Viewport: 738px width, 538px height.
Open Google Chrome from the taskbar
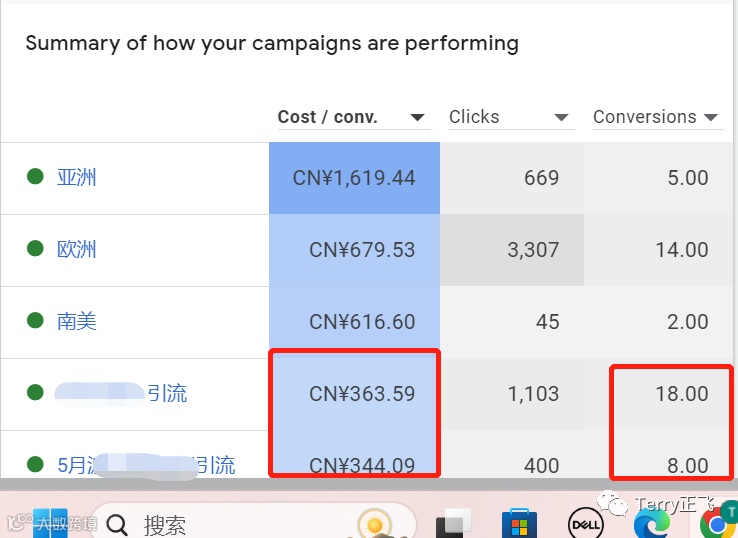point(716,523)
